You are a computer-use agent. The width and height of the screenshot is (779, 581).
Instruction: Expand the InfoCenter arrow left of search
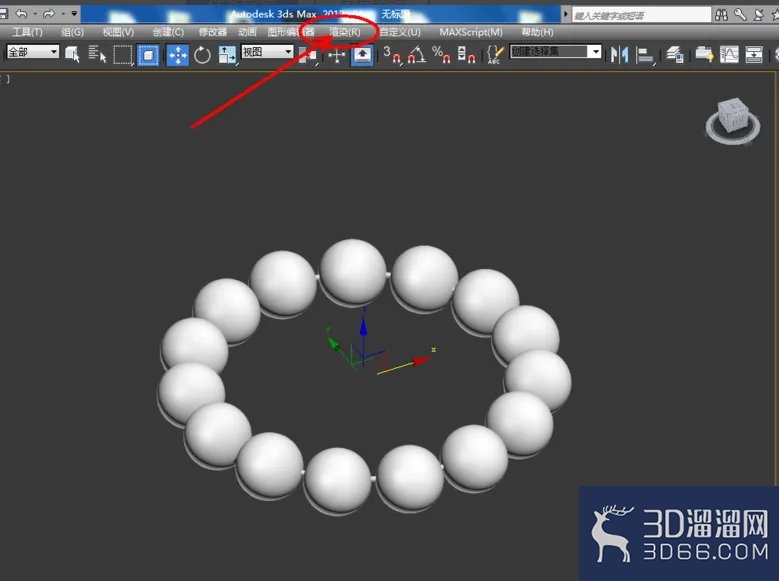[x=565, y=14]
